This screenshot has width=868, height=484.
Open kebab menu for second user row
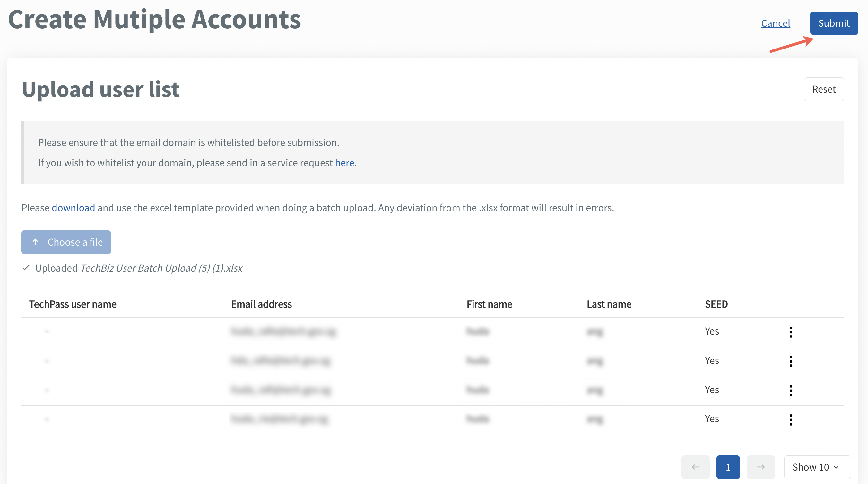pos(791,361)
